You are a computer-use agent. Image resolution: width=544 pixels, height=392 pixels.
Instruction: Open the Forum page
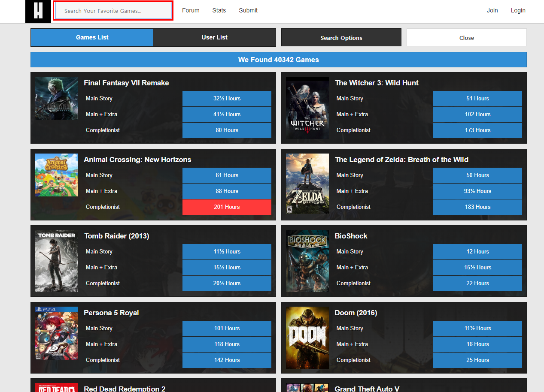coord(191,10)
